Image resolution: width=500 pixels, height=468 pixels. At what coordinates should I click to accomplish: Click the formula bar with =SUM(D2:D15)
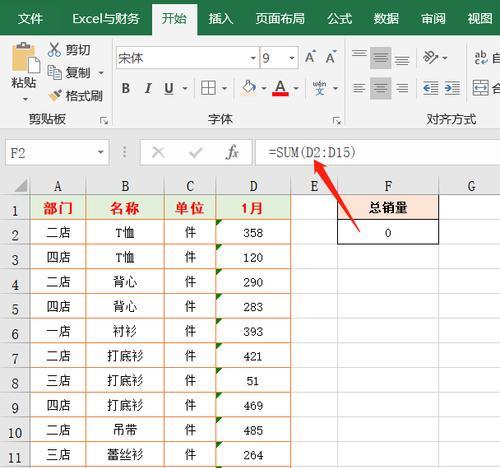pos(377,153)
